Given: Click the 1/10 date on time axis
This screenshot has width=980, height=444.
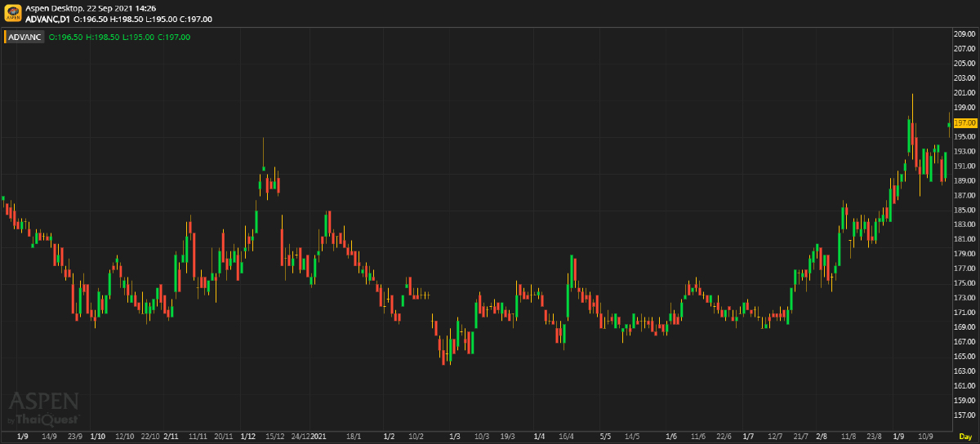Looking at the screenshot, I should tap(98, 437).
